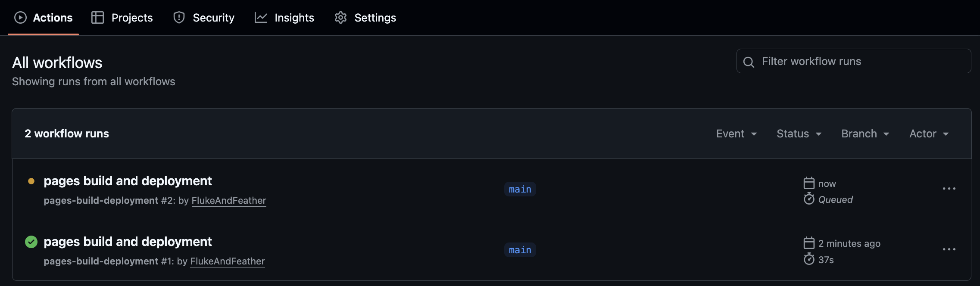Viewport: 980px width, 286px height.
Task: Click main branch label on run #2
Action: [520, 189]
